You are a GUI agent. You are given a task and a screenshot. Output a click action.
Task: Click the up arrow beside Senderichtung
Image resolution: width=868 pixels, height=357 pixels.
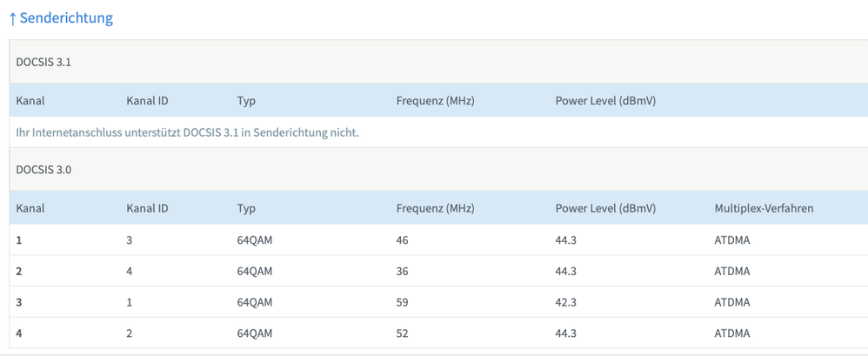(x=12, y=18)
